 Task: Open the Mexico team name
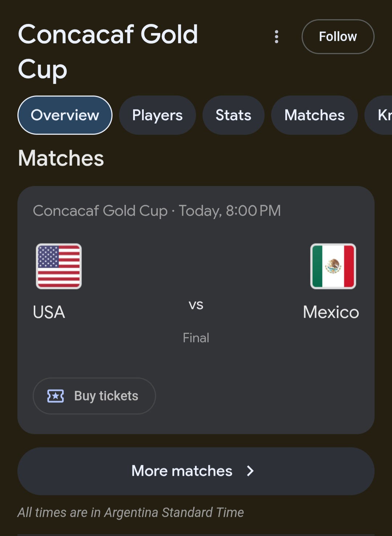pos(331,312)
